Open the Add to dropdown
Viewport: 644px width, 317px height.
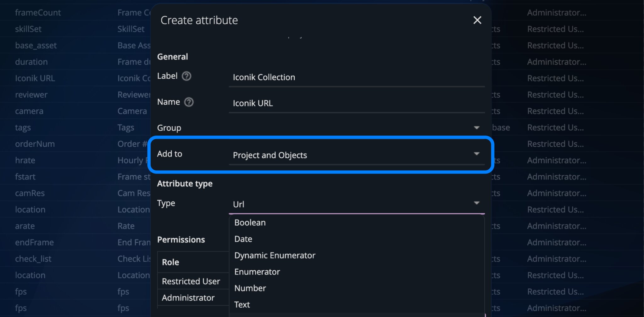[x=357, y=155]
